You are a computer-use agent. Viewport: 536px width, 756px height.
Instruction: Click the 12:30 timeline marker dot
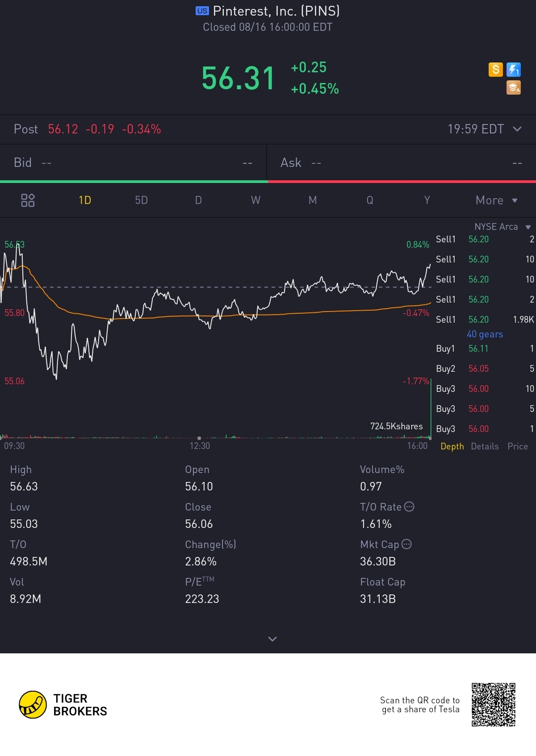(199, 438)
